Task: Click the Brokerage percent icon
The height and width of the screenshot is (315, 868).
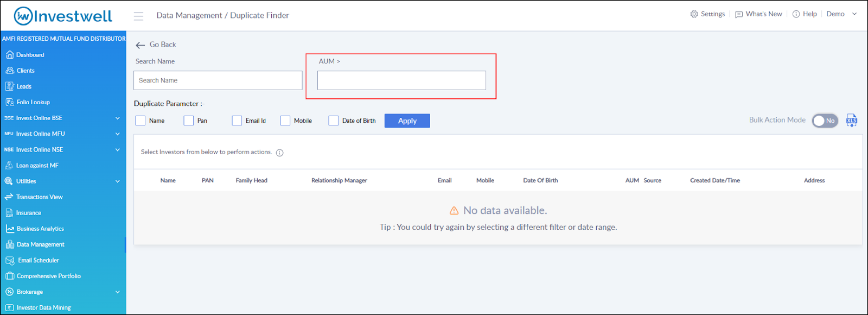Action: (9, 292)
